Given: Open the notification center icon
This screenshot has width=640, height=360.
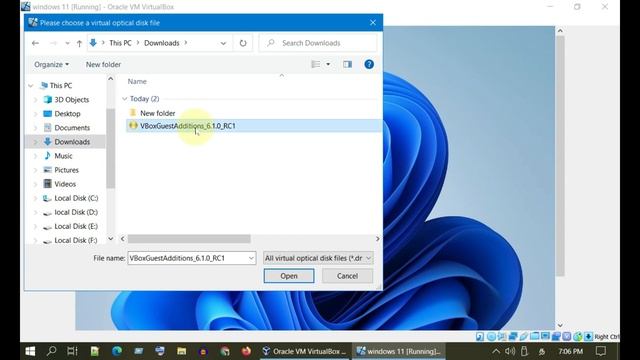Looking at the screenshot, I should click(x=601, y=351).
